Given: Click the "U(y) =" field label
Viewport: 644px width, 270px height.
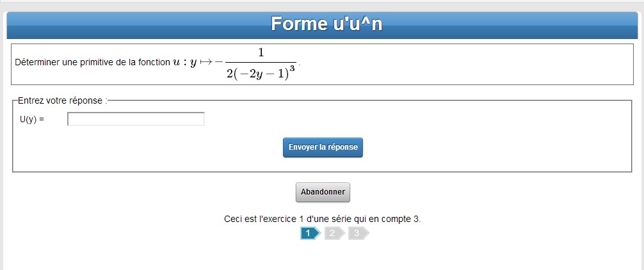Looking at the screenshot, I should tap(32, 119).
